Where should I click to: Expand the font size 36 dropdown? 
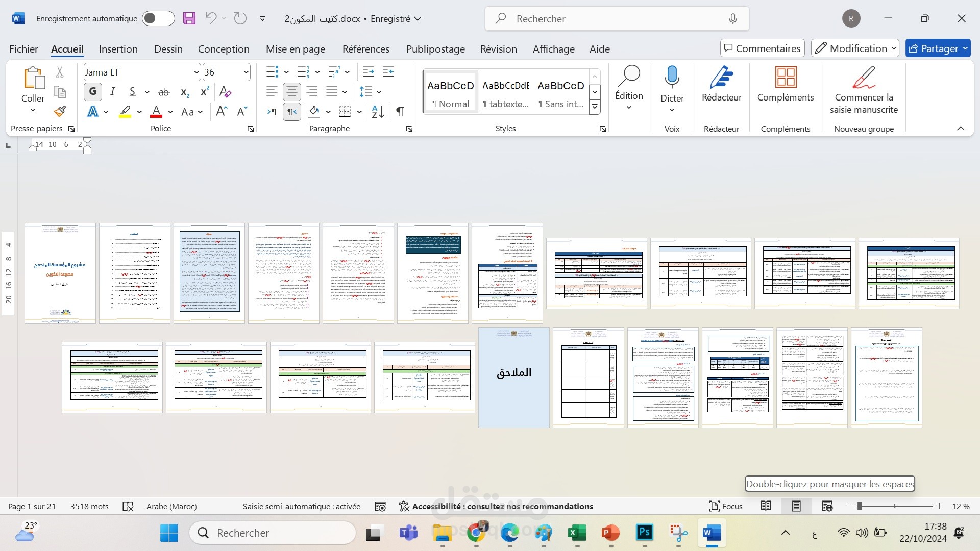coord(246,72)
